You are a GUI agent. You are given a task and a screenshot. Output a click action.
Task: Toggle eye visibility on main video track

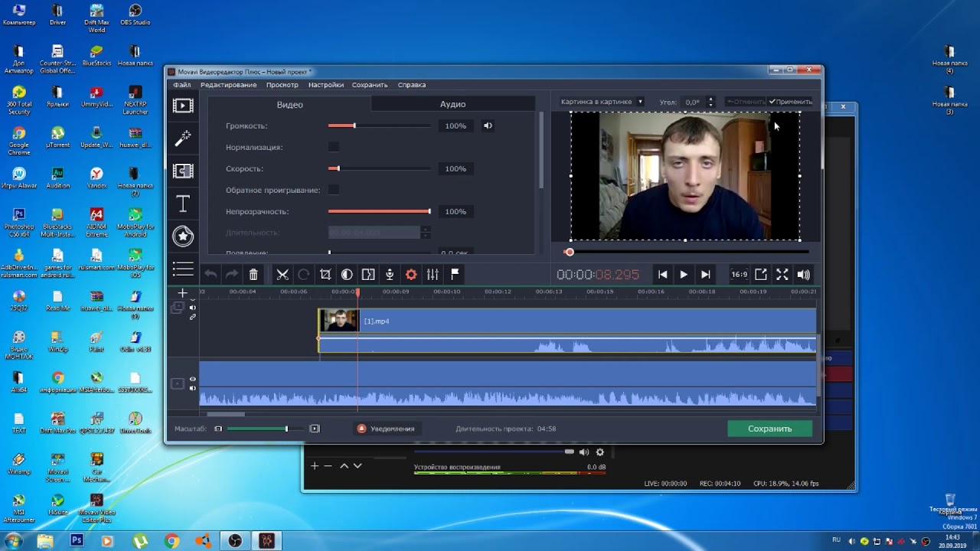tap(193, 379)
